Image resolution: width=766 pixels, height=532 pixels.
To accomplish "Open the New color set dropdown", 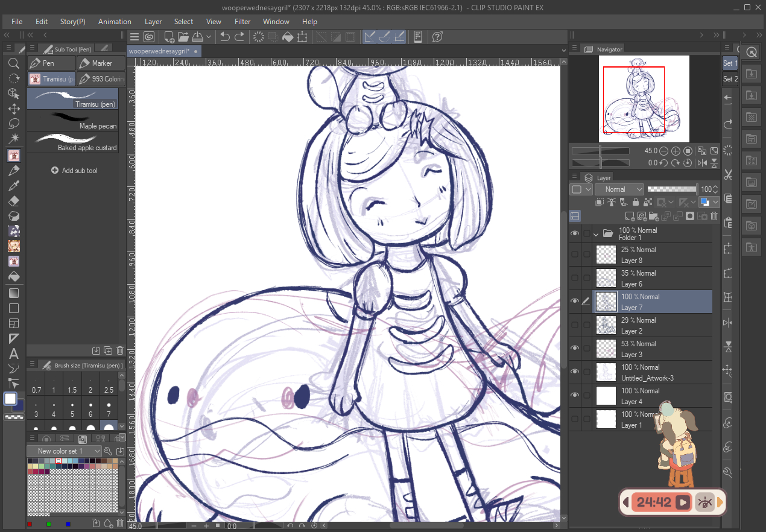I will point(64,451).
